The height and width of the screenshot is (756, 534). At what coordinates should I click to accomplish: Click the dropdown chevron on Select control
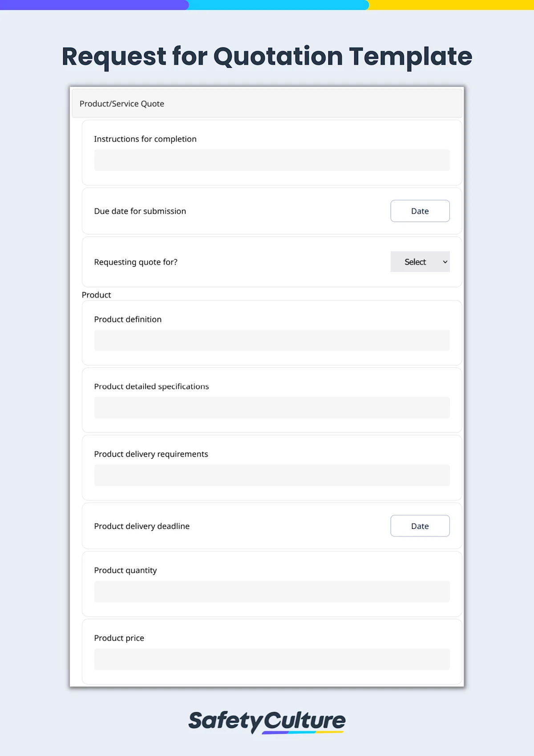(x=445, y=262)
